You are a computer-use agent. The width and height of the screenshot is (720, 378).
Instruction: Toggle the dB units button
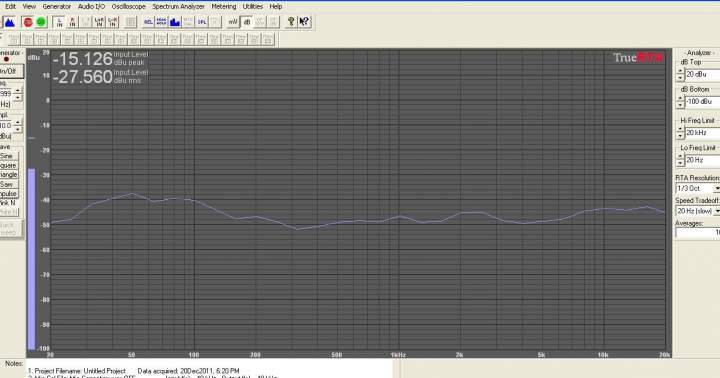[247, 22]
